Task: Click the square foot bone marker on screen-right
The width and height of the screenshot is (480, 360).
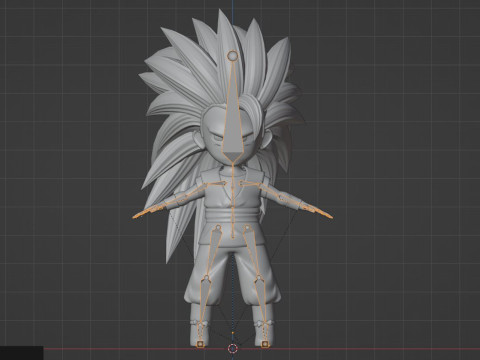Action: tap(265, 344)
